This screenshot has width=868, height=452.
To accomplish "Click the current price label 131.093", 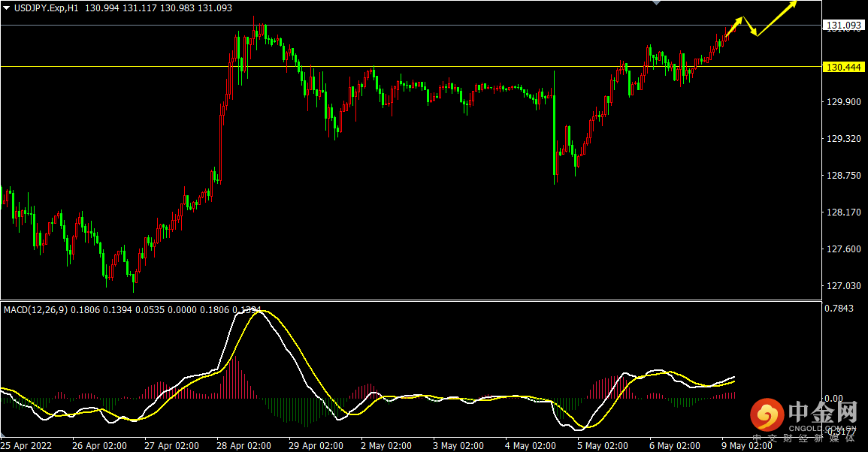I will coord(843,26).
